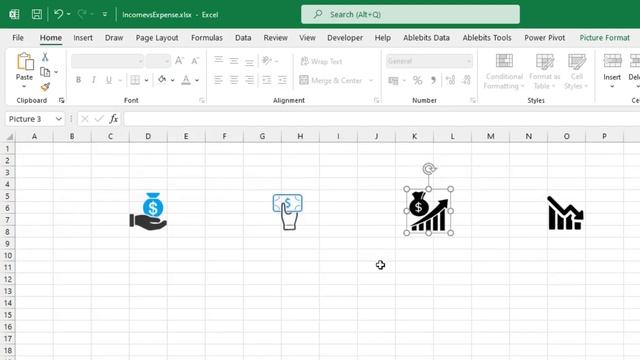Open the Font Color dropdown arrow
640x360 pixels.
[x=197, y=80]
